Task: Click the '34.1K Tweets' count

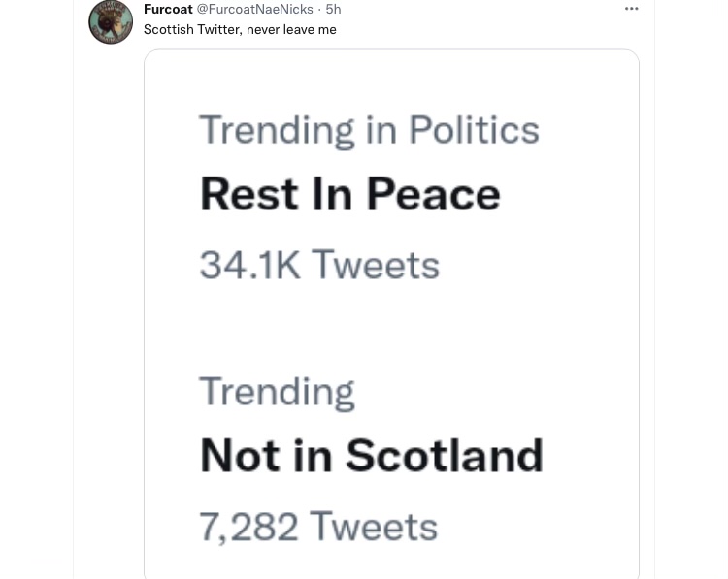Action: tap(319, 265)
